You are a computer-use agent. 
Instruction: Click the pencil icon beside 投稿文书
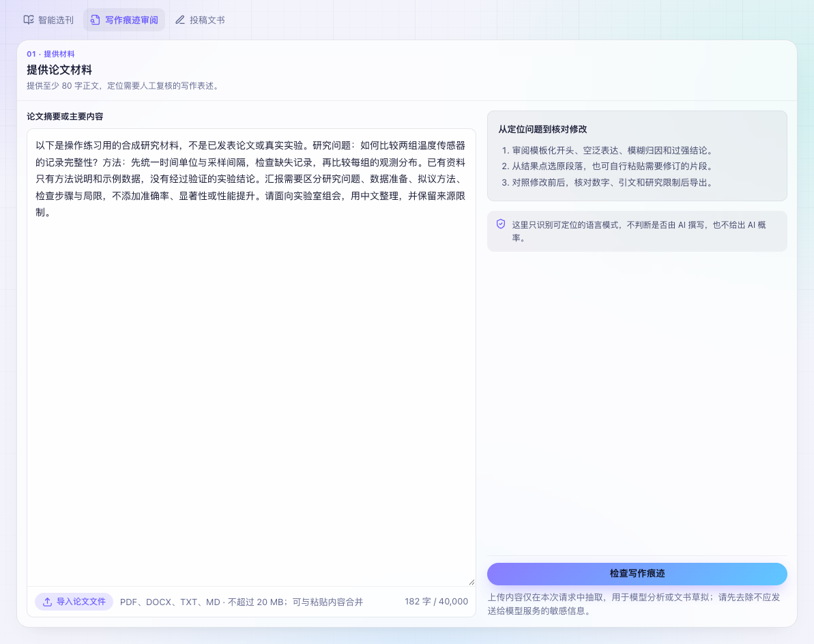pyautogui.click(x=180, y=20)
